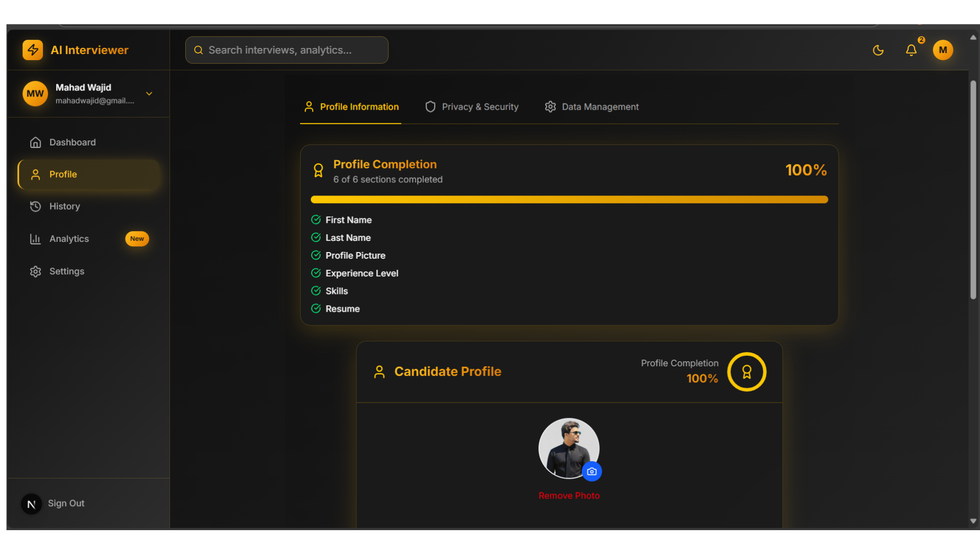Click the award badge circle icon
The width and height of the screenshot is (980, 551).
click(x=746, y=372)
